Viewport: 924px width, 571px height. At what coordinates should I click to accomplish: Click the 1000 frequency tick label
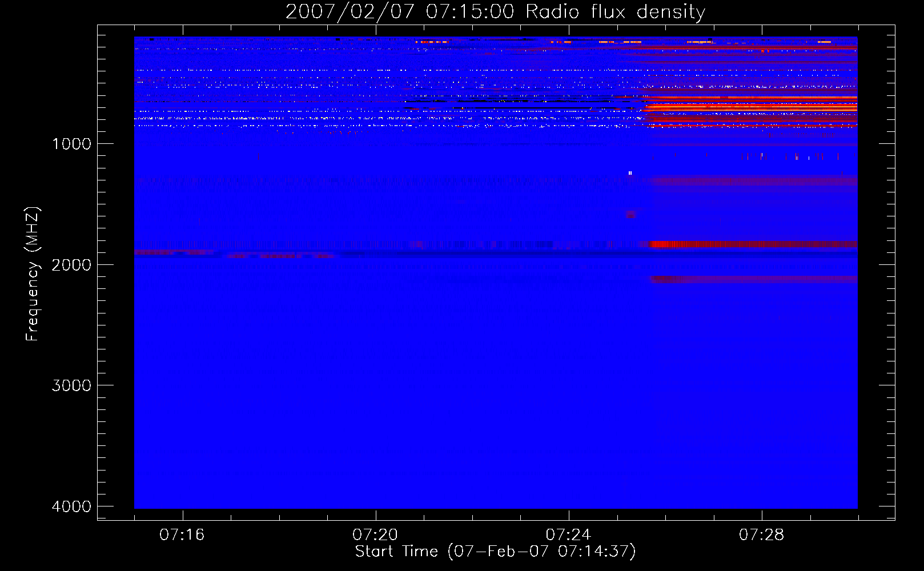coord(71,144)
